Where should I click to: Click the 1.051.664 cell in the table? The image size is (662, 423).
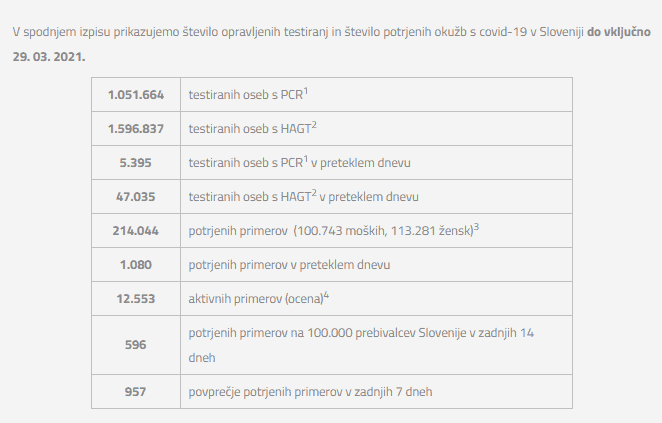[x=136, y=95]
